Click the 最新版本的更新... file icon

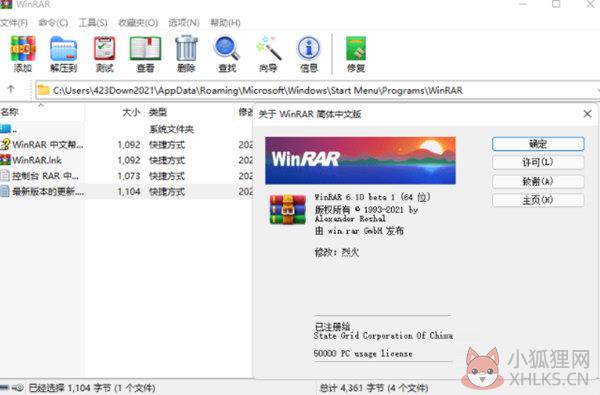tap(5, 191)
